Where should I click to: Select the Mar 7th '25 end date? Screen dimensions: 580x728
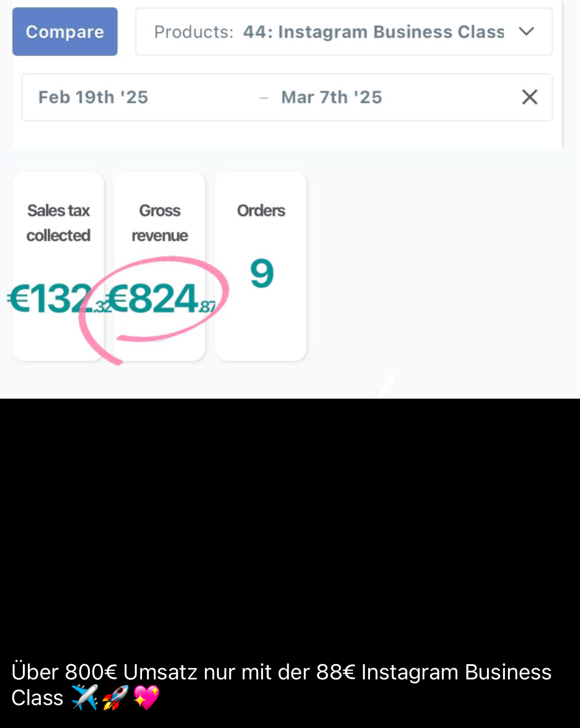[331, 97]
